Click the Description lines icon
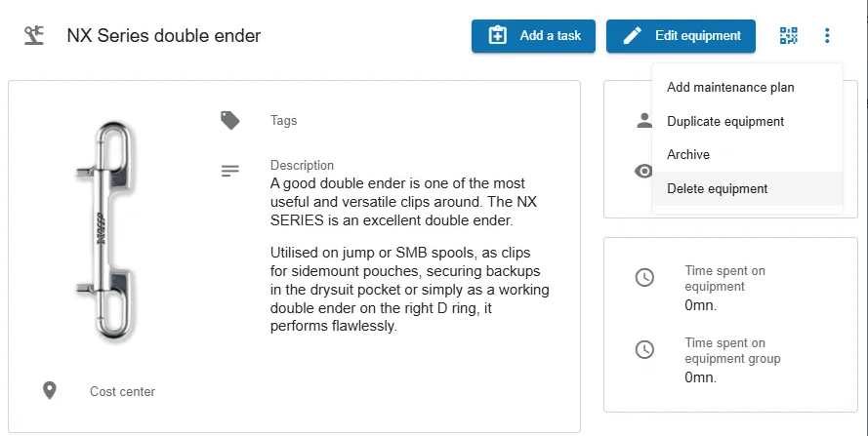The image size is (868, 436). (229, 171)
